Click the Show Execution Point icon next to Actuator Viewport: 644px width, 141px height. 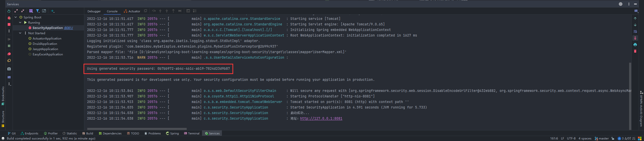tap(145, 11)
